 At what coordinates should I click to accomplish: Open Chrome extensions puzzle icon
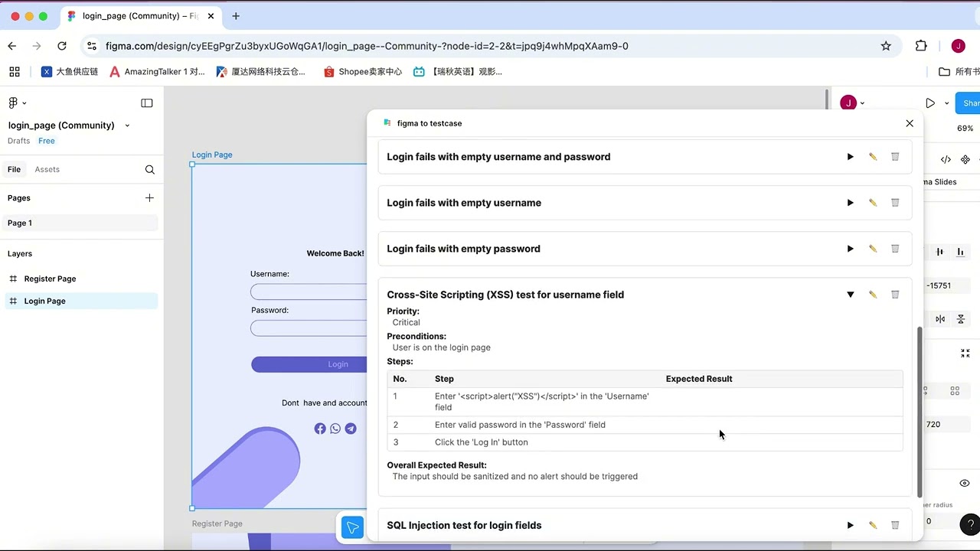(x=921, y=46)
